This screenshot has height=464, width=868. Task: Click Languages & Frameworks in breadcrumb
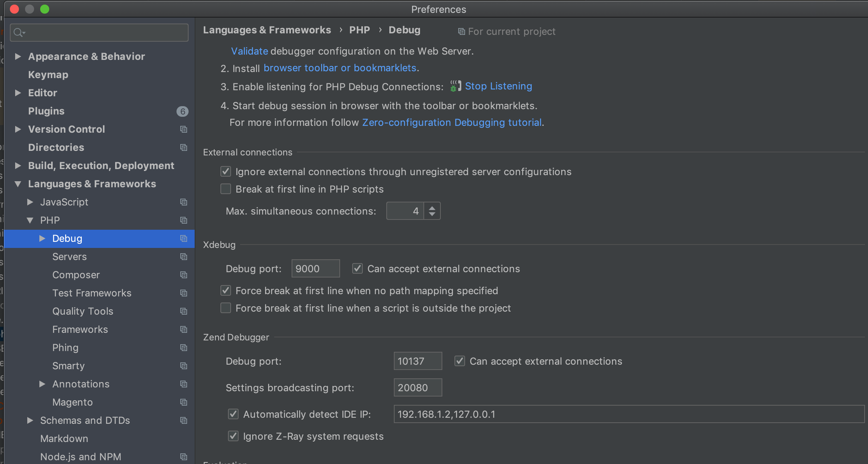coord(267,30)
